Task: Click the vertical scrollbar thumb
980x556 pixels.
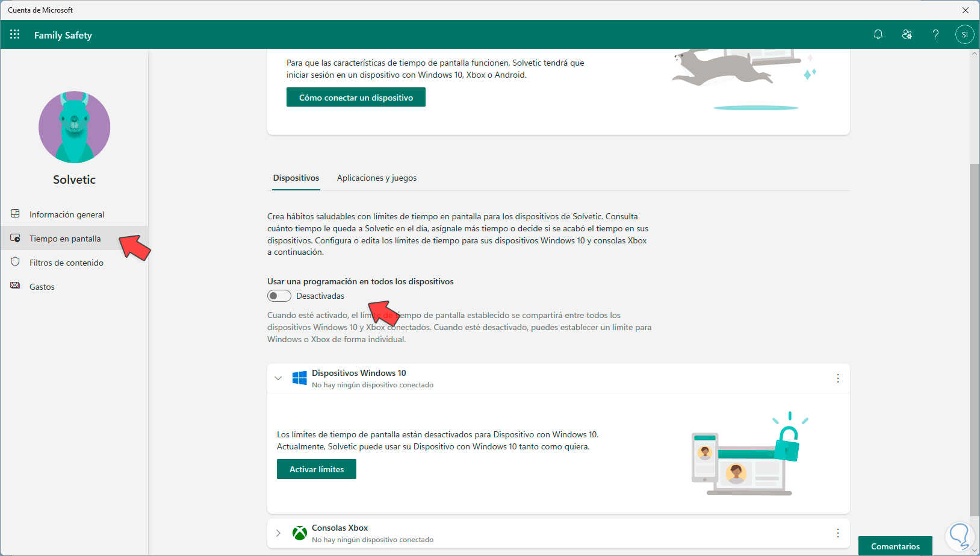Action: click(975, 340)
